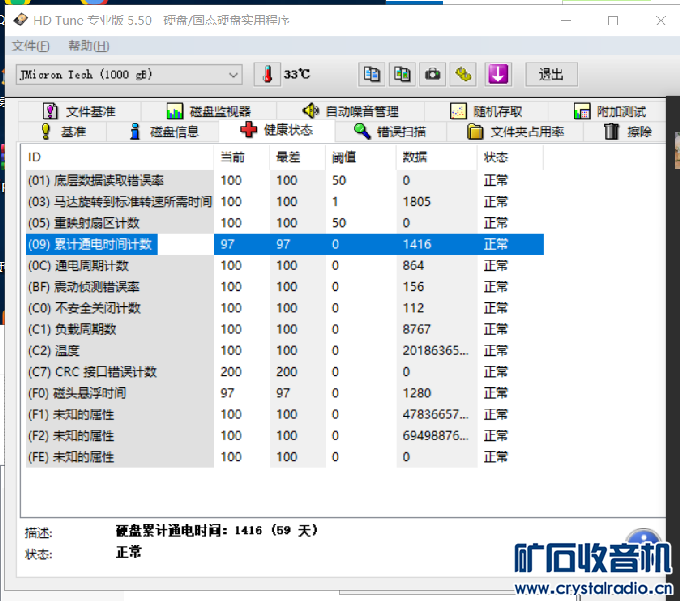Image resolution: width=680 pixels, height=601 pixels.
Task: Open the drive selection dropdown
Action: 129,75
